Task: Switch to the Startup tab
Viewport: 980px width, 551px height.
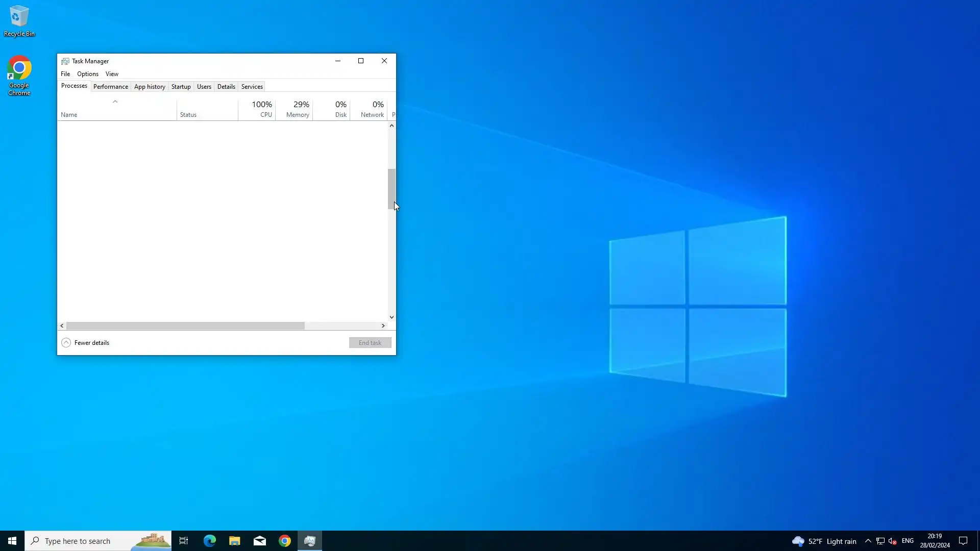Action: click(x=181, y=87)
